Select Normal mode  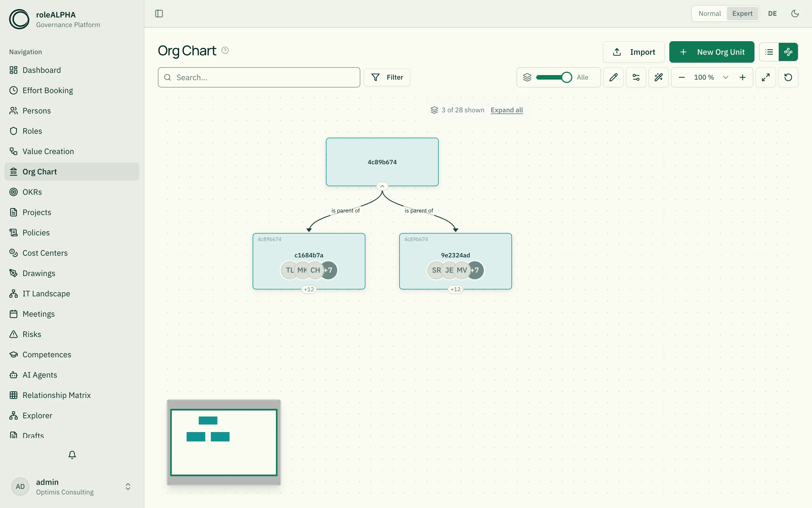coord(709,14)
